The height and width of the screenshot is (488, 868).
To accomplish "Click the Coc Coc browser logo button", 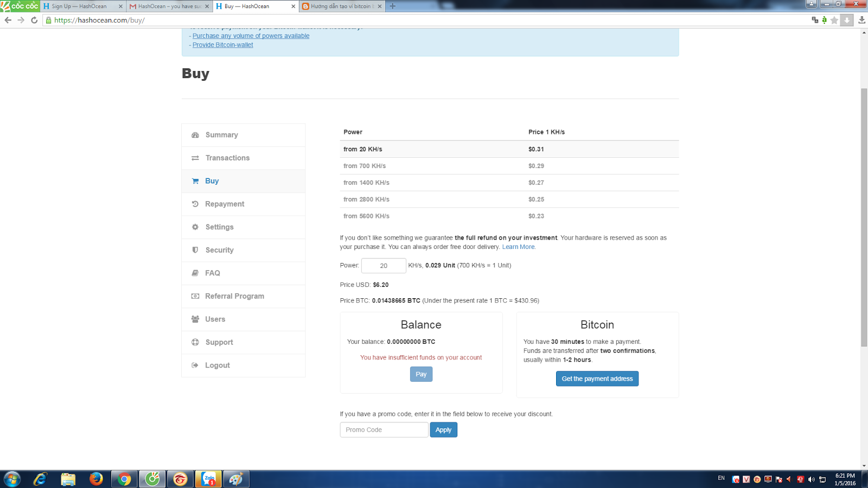I will point(20,6).
